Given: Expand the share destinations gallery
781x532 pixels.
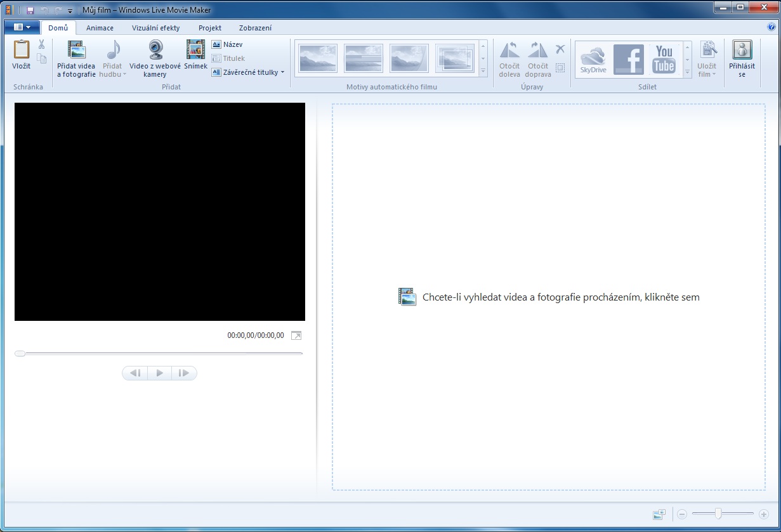Looking at the screenshot, I should click(687, 72).
